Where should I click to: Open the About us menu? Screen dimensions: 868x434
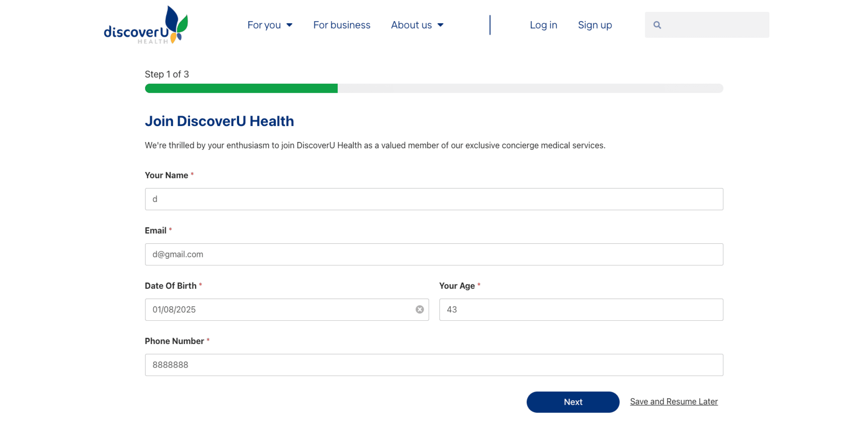(x=411, y=25)
